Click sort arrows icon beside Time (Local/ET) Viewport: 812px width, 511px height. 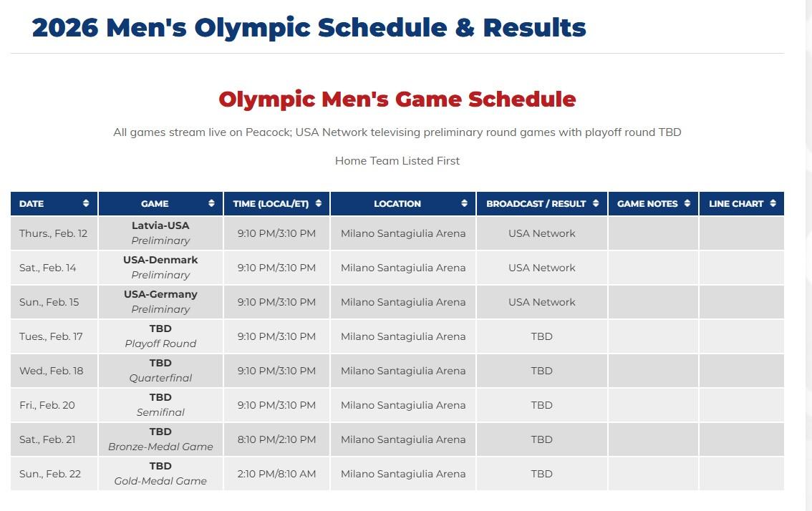319,204
